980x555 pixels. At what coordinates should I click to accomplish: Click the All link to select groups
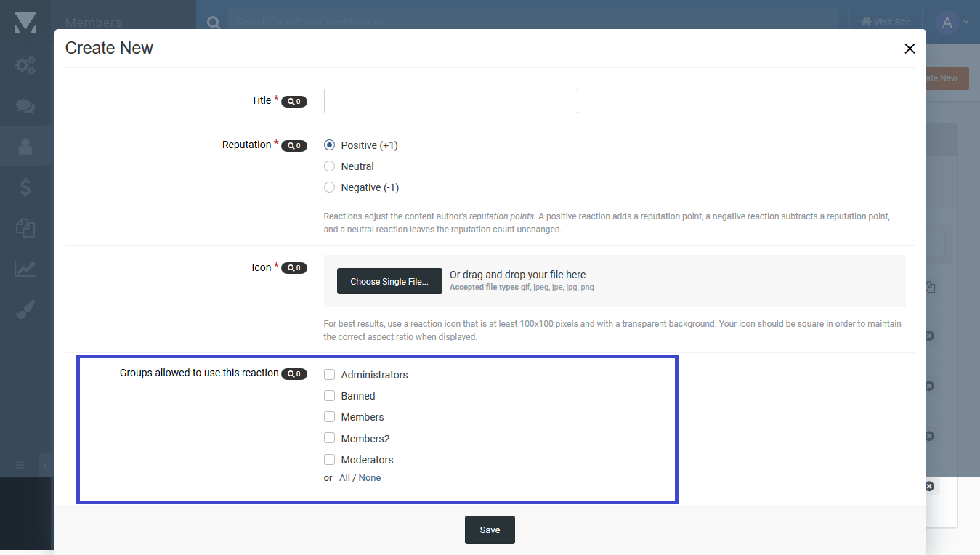point(344,478)
